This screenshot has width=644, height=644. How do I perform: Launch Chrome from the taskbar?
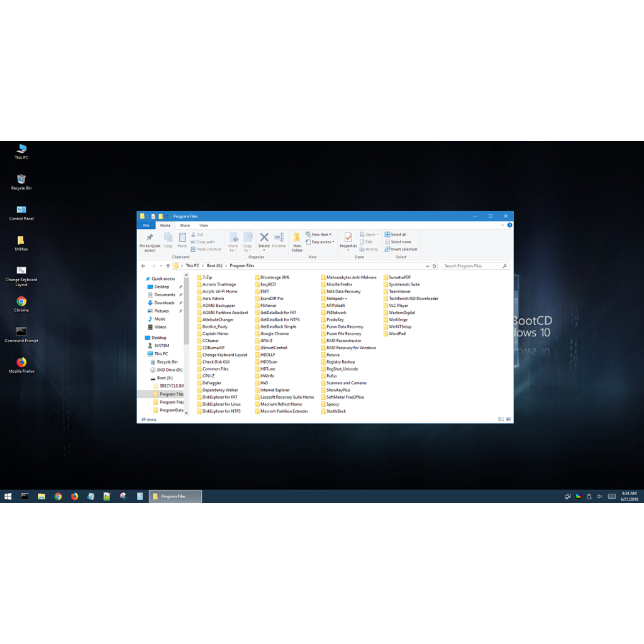coord(58,496)
